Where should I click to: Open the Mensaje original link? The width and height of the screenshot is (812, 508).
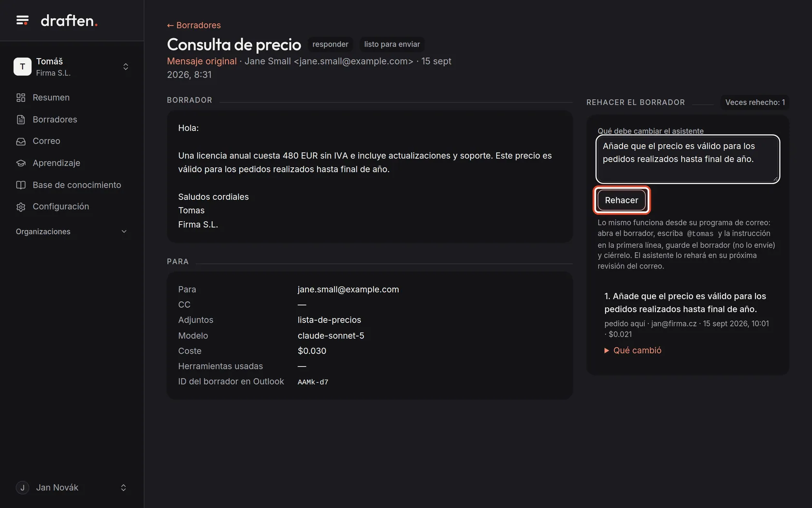pyautogui.click(x=202, y=61)
